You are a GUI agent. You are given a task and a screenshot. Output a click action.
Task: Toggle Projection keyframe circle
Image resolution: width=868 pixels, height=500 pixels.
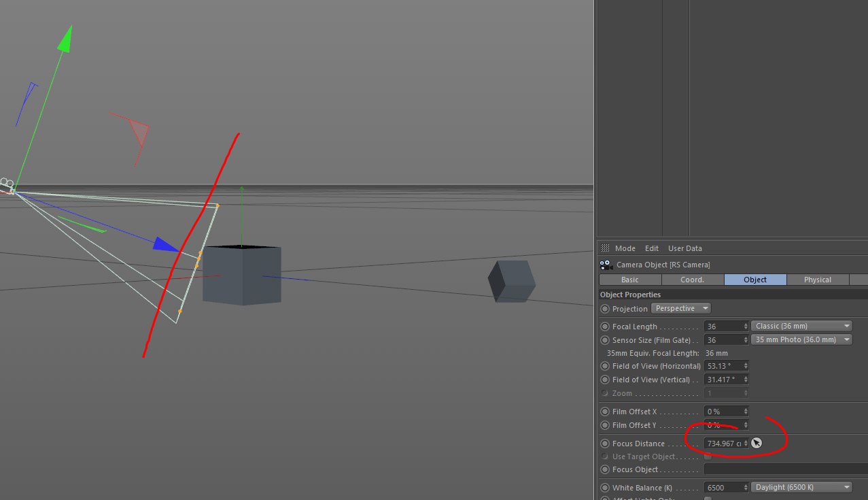click(605, 309)
